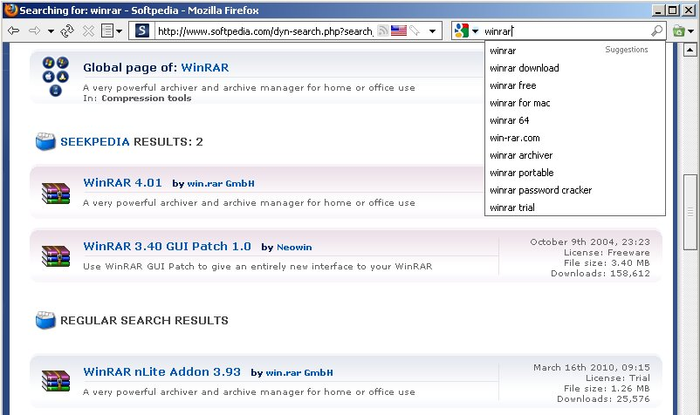Screen dimensions: 700x415
Task: Click 'License: Freeware' text
Action: click(607, 253)
